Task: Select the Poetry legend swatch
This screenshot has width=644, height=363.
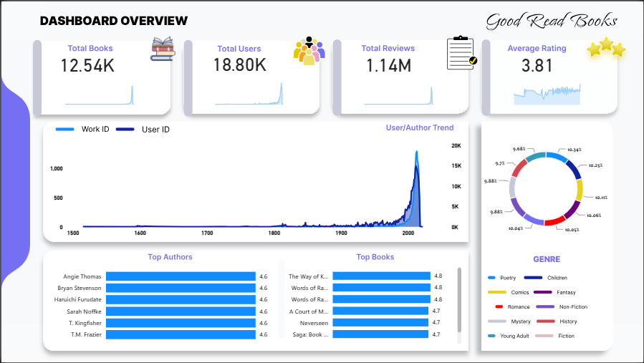Action: coord(491,278)
